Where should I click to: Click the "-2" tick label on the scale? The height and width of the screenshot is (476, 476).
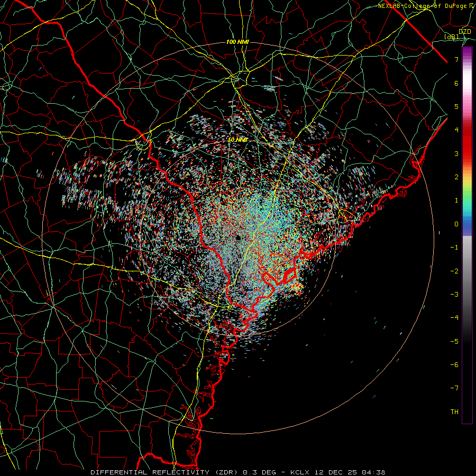coord(454,271)
